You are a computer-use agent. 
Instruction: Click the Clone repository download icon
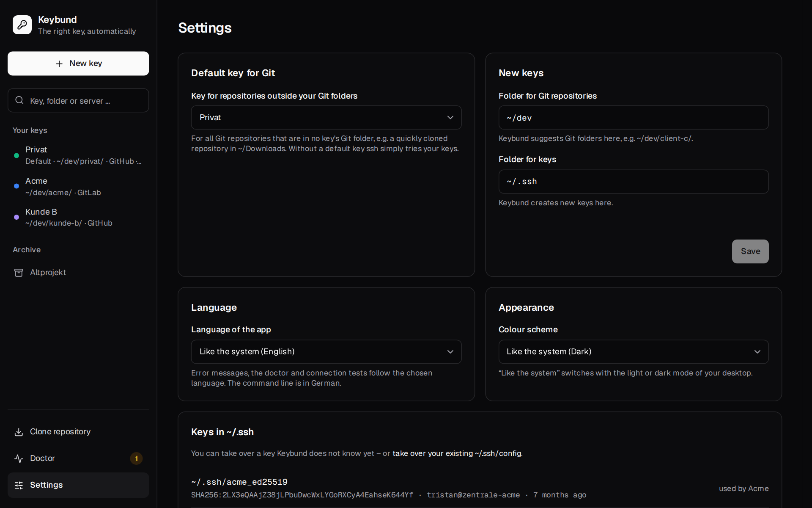coord(19,432)
